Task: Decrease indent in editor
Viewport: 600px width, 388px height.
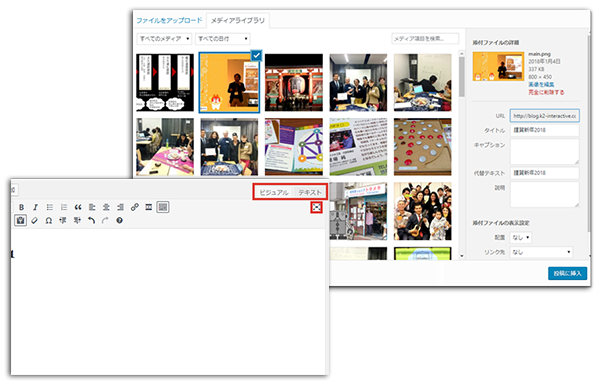Action: [x=63, y=220]
